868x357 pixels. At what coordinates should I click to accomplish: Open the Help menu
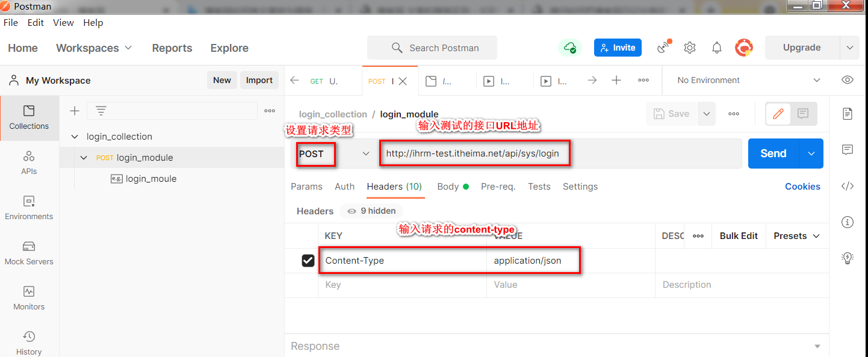(93, 22)
